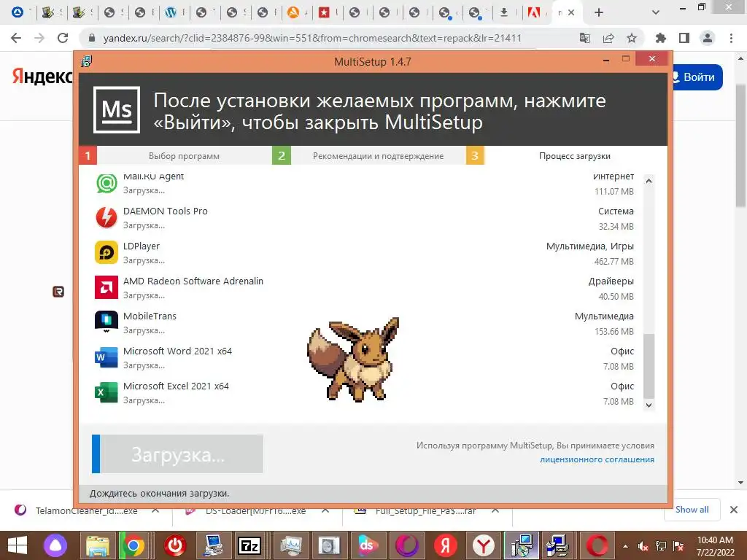Open the red power button taskbar app

tap(175, 545)
